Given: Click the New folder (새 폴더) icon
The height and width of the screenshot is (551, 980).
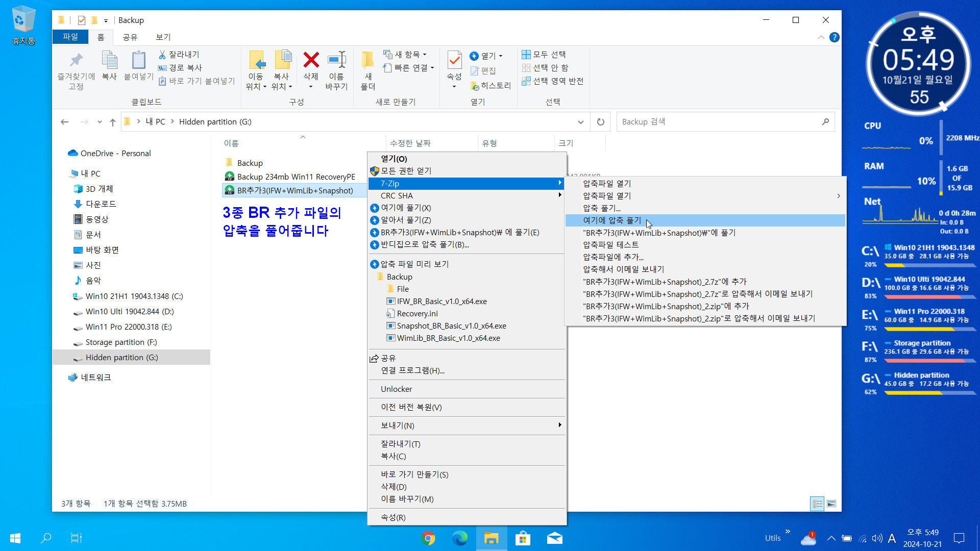Looking at the screenshot, I should (367, 60).
